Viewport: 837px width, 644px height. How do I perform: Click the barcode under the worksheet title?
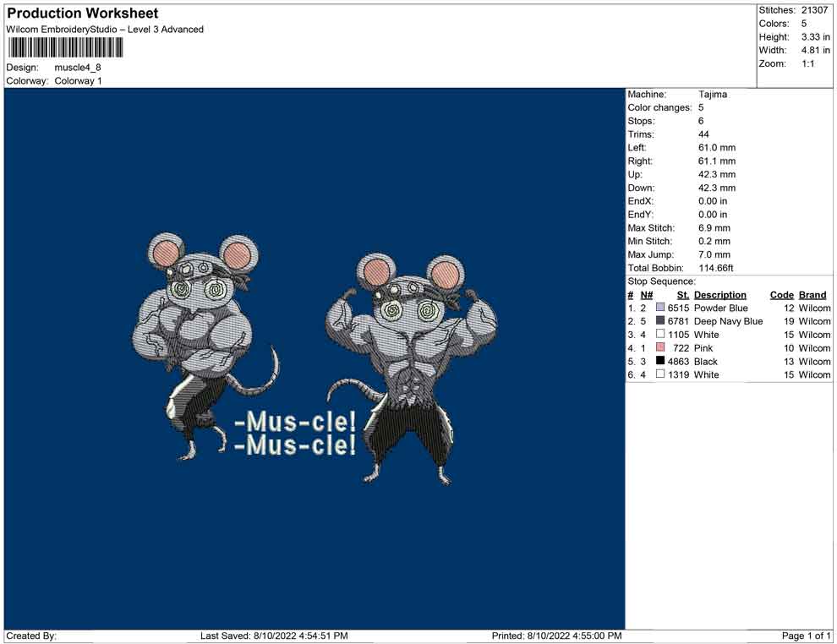click(x=66, y=48)
